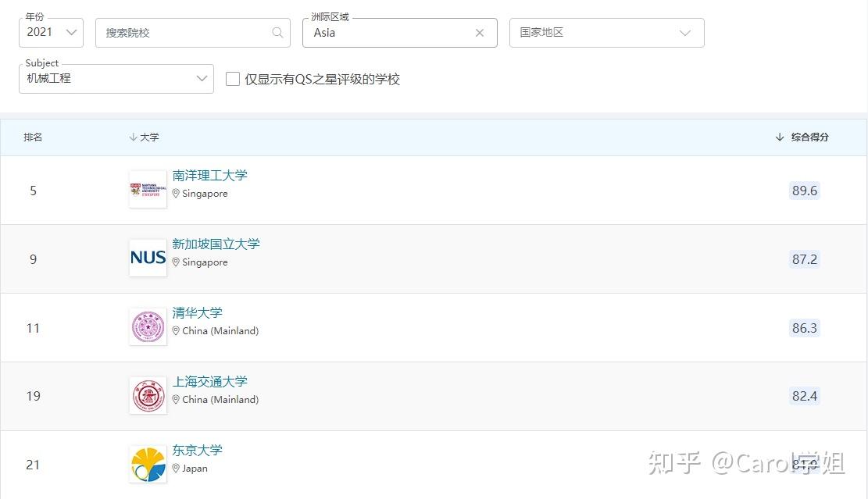Click the Shanghai Jiao Tong University logo
The width and height of the screenshot is (868, 499).
[148, 395]
